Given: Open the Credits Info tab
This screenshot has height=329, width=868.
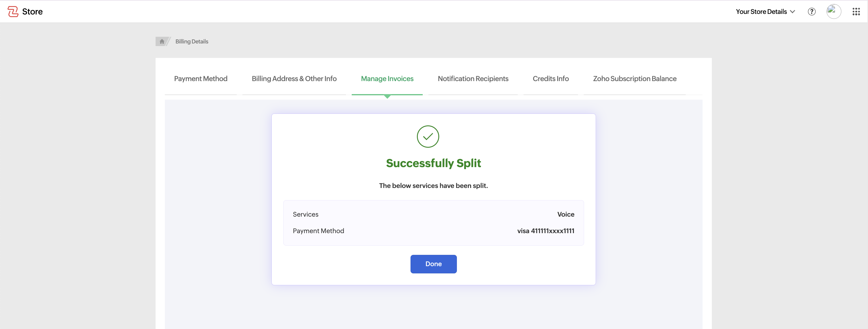Looking at the screenshot, I should [550, 78].
